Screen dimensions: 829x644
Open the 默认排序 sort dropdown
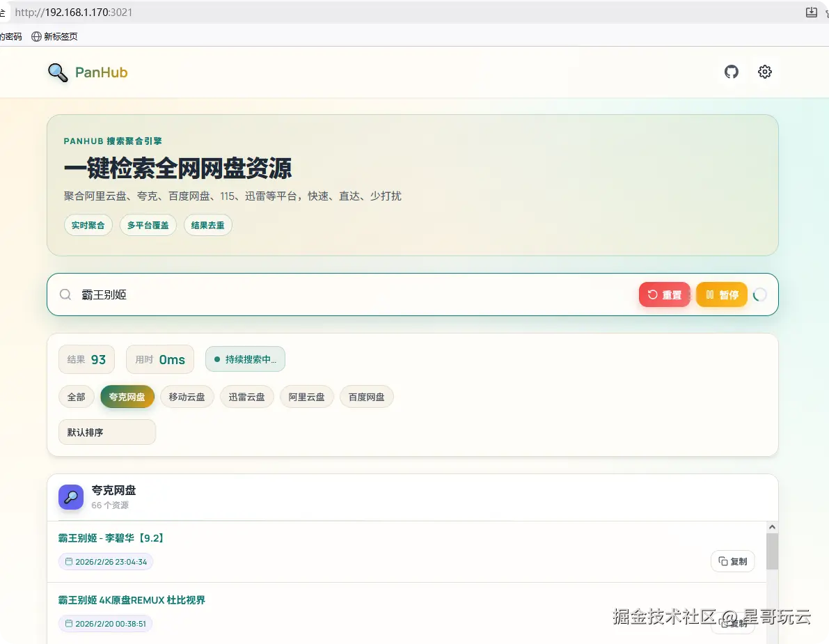coord(106,432)
